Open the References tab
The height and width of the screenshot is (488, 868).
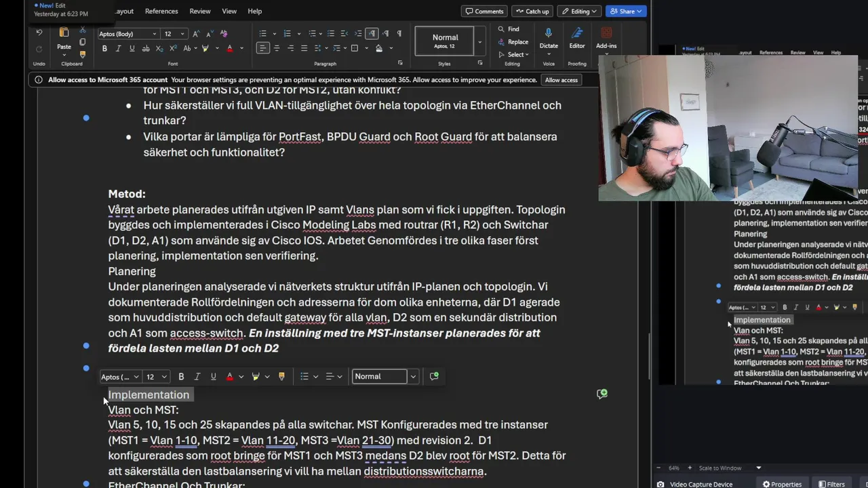[161, 11]
